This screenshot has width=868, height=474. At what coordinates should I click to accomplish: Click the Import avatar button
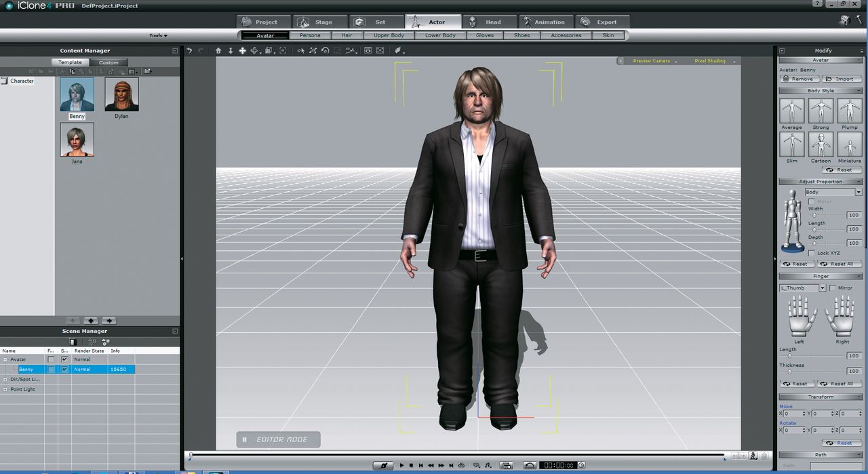(841, 79)
